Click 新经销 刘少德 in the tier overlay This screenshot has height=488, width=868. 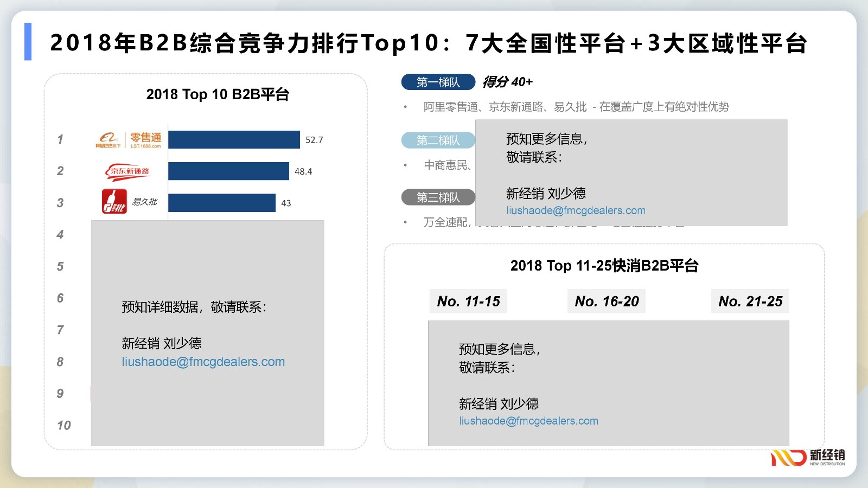[546, 194]
